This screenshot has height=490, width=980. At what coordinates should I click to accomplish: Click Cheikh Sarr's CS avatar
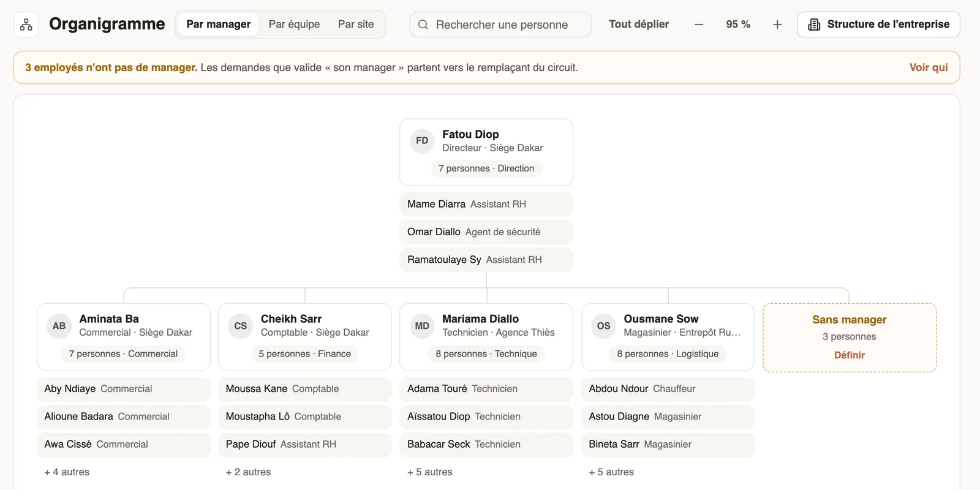241,326
